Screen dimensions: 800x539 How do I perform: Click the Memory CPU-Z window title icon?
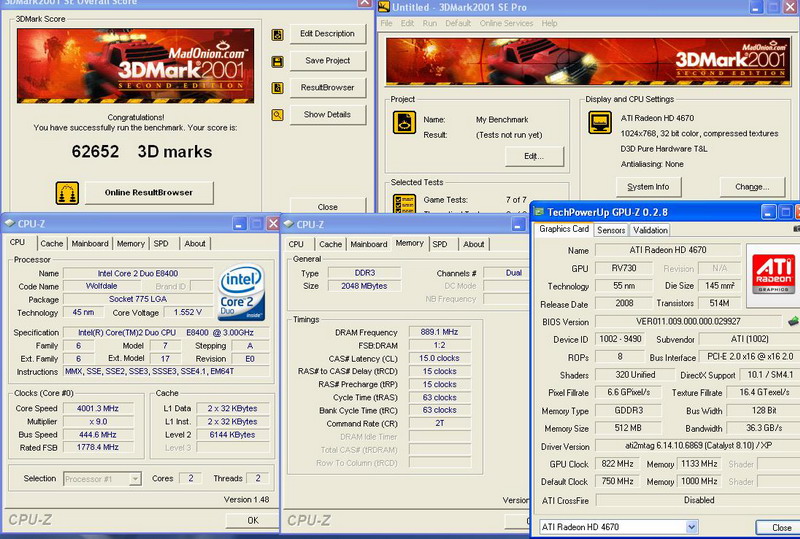(288, 224)
